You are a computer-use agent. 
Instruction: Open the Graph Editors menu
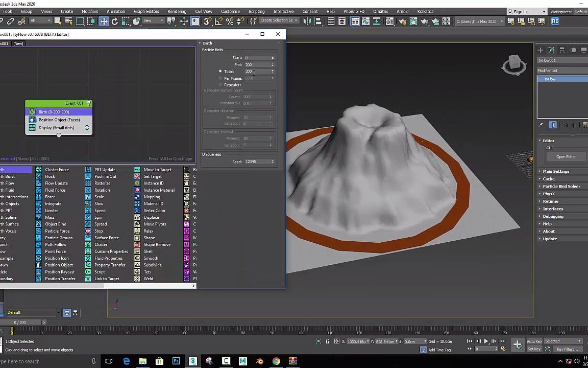pyautogui.click(x=146, y=11)
